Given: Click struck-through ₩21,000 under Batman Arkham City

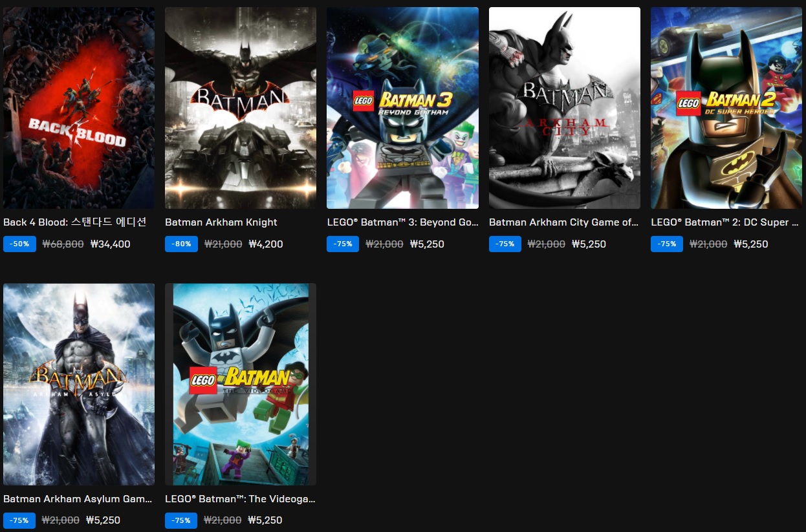Looking at the screenshot, I should coord(547,244).
